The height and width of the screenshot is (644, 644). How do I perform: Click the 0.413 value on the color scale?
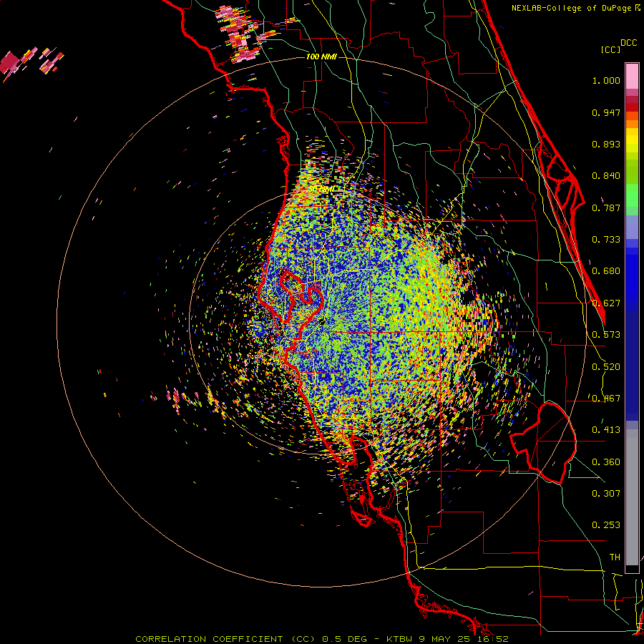(606, 430)
